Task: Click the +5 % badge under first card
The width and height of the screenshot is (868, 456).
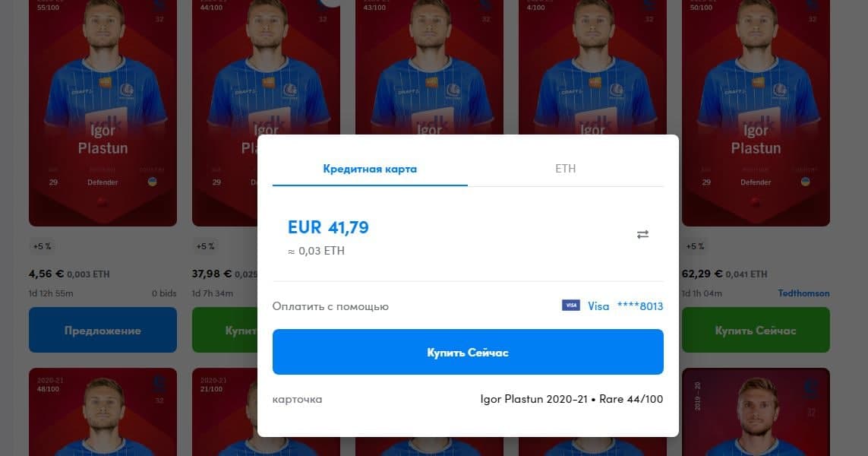Action: coord(42,246)
